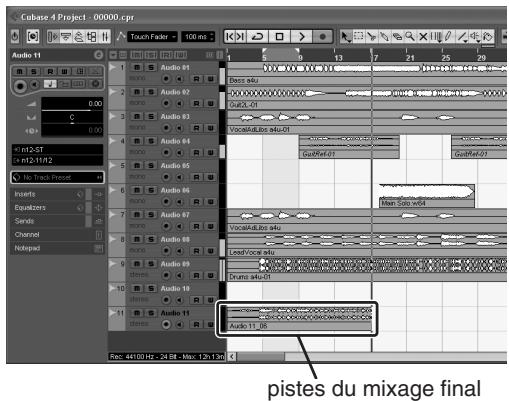Open the n12-11/12 output routing dropdown
Screen dimensions: 509x401
pos(57,160)
